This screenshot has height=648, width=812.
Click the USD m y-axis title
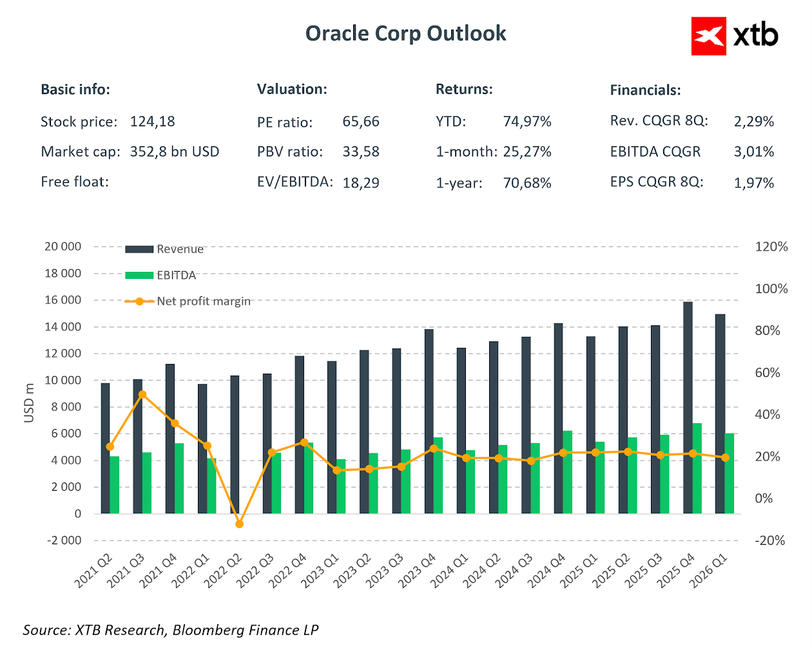pos(29,403)
